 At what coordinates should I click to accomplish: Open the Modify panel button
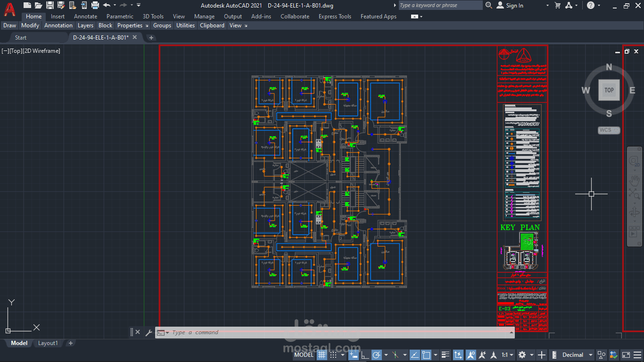click(x=30, y=25)
